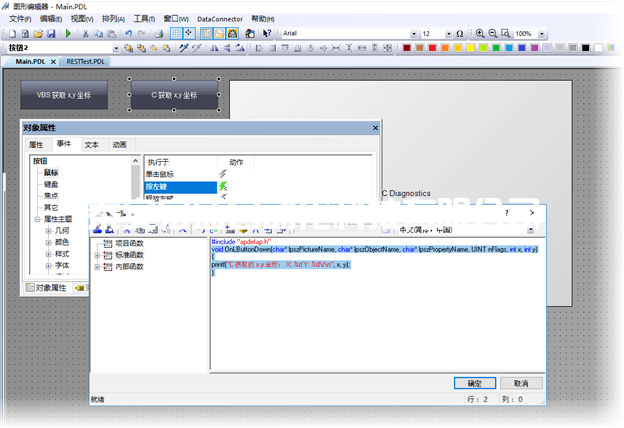Click the green runtime start arrow icon
The image size is (624, 428).
[68, 33]
